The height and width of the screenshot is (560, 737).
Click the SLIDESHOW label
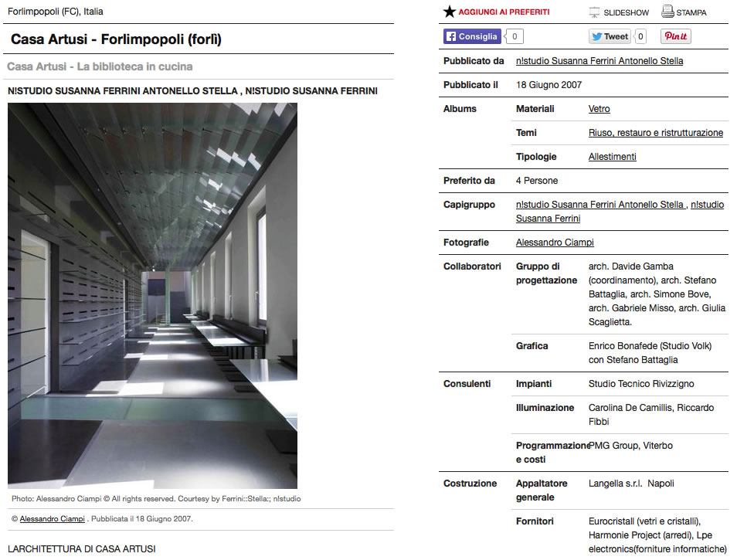click(626, 13)
